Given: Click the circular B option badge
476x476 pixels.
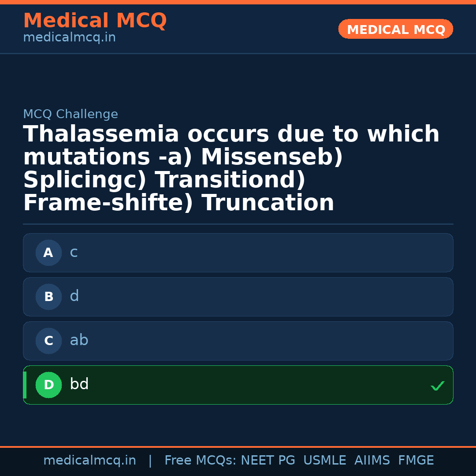Looking at the screenshot, I should [x=48, y=297].
